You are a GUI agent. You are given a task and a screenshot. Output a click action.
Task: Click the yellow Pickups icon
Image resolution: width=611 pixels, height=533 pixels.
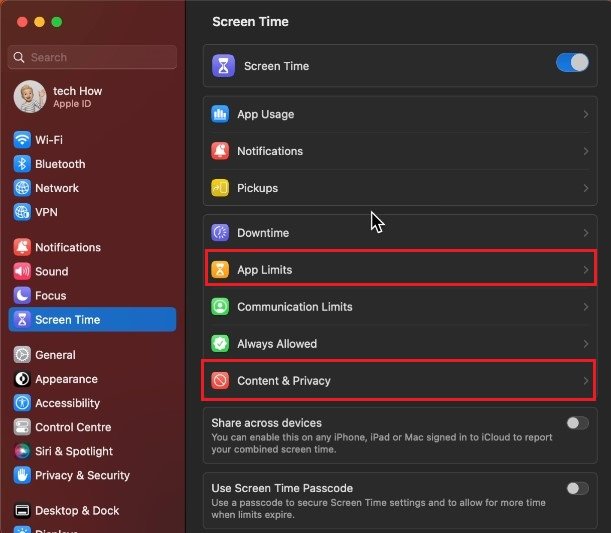click(x=220, y=188)
